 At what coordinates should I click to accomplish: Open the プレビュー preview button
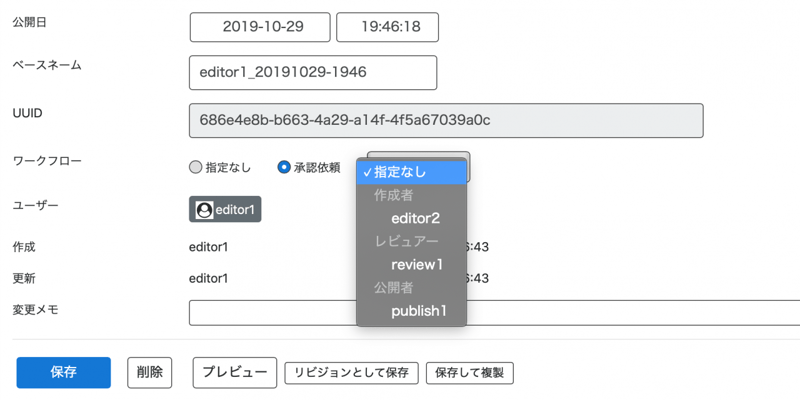(x=234, y=372)
